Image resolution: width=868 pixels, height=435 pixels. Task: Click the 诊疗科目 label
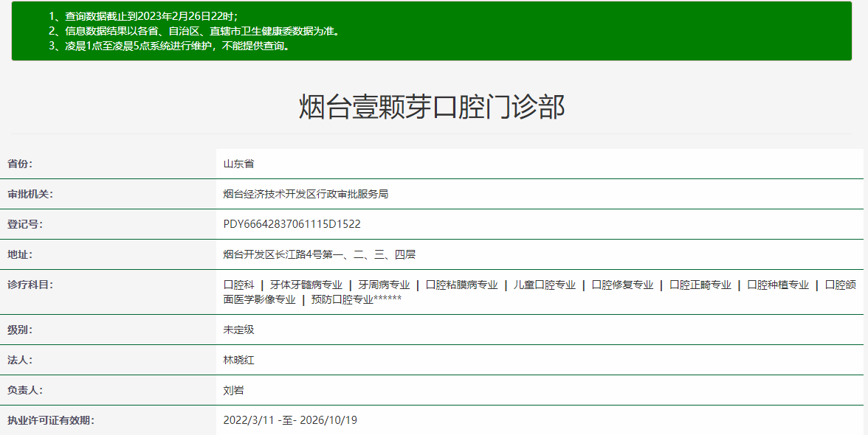pyautogui.click(x=30, y=285)
